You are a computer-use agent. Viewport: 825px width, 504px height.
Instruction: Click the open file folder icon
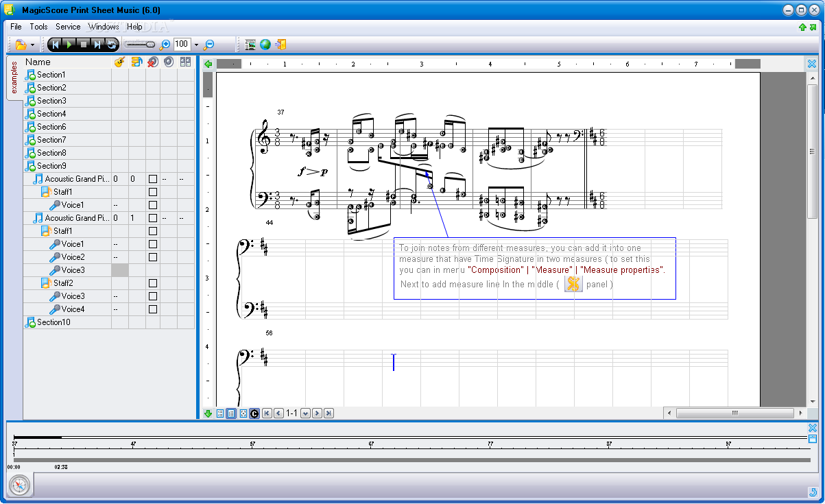pos(21,45)
